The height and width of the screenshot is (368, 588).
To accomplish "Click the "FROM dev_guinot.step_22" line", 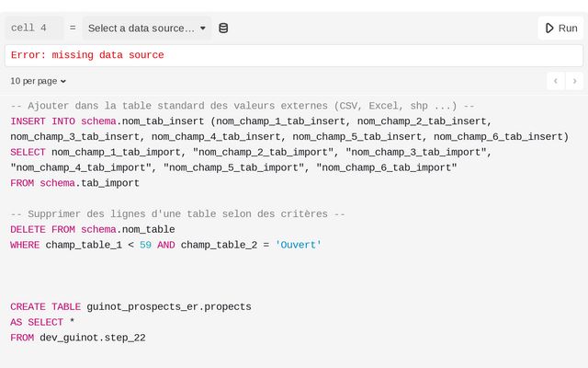I will [x=78, y=338].
